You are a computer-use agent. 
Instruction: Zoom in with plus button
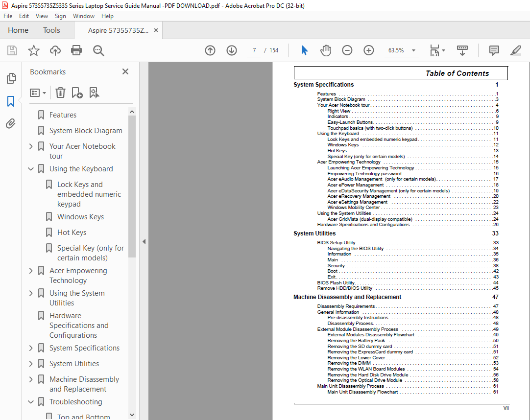369,50
